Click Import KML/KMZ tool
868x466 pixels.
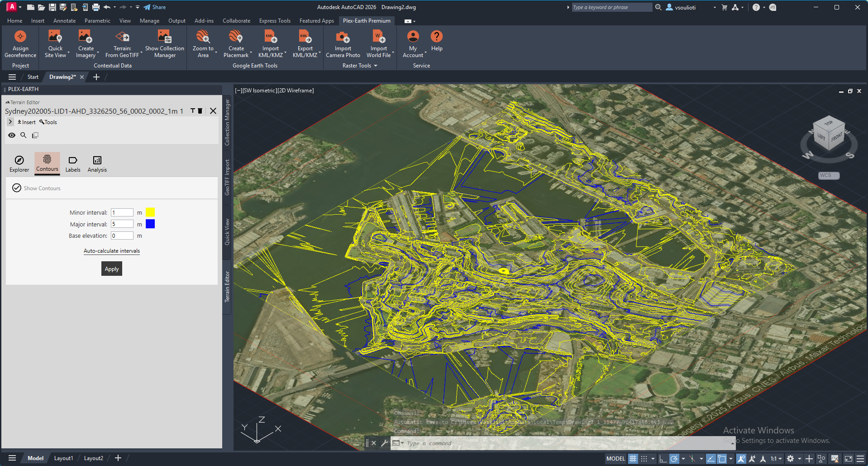[x=270, y=44]
